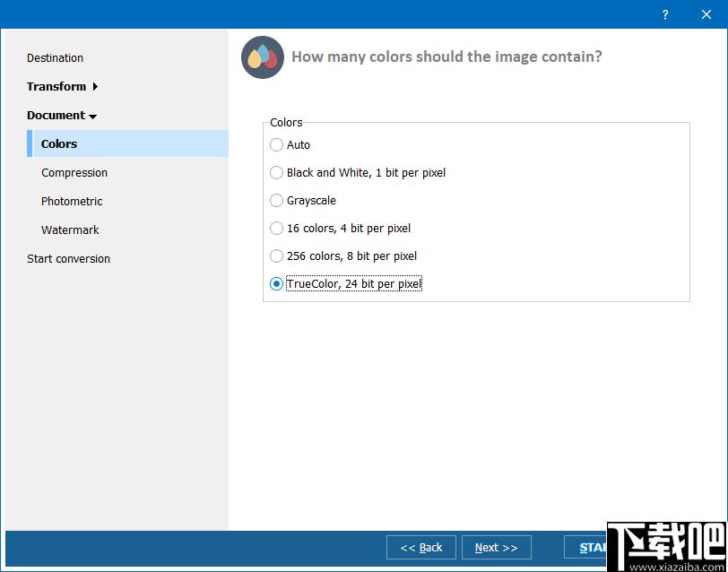Jump to Start conversion step

(x=68, y=258)
